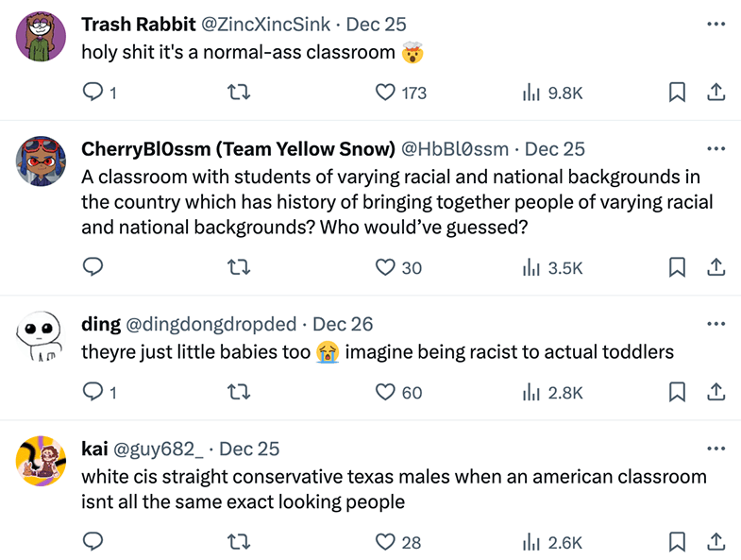This screenshot has width=741, height=560.
Task: Open more options on CherryBl0ssm's tweet
Action: (x=716, y=149)
